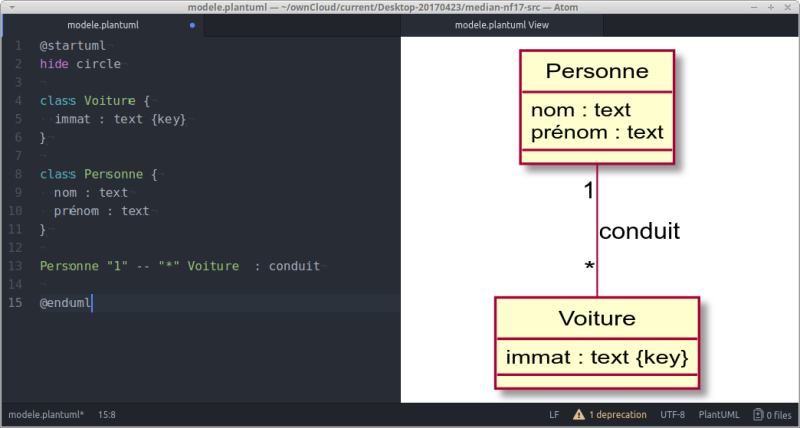Click the deprecation warning triangle icon
The height and width of the screenshot is (428, 800).
coord(579,415)
